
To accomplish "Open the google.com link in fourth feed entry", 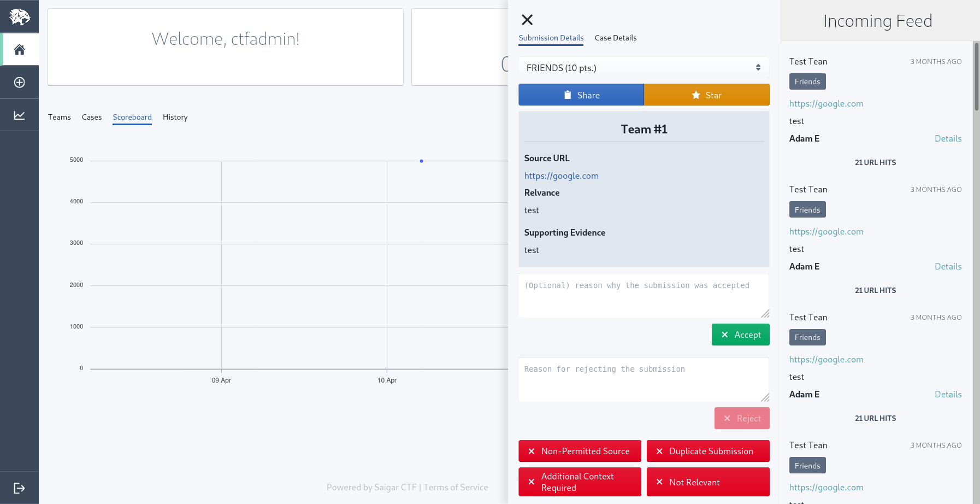I will pos(826,487).
